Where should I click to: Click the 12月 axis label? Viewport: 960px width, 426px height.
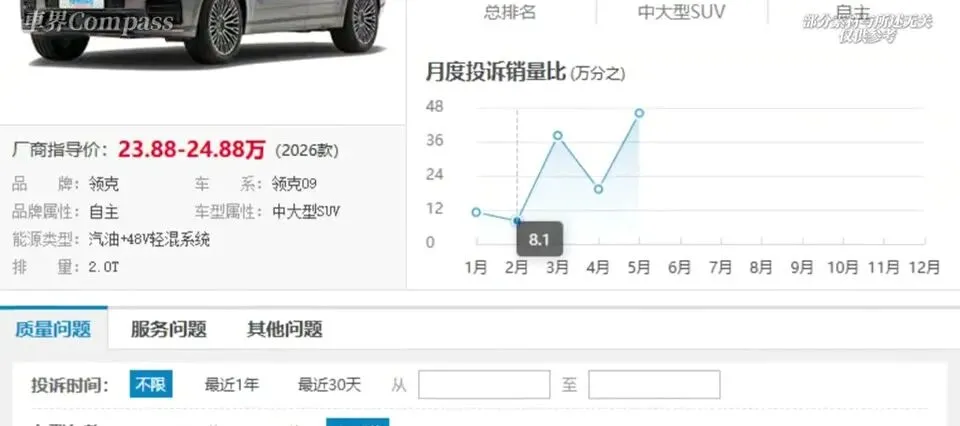924,267
